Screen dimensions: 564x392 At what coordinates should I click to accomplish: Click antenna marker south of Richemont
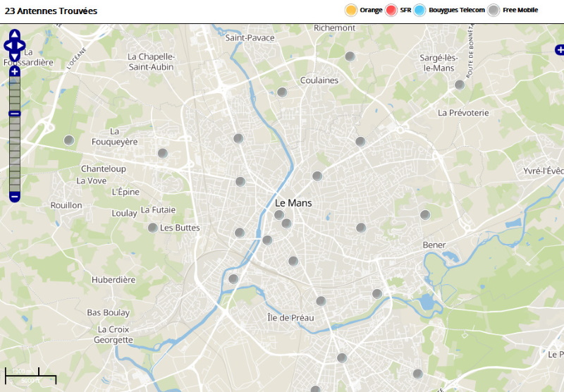pos(350,56)
